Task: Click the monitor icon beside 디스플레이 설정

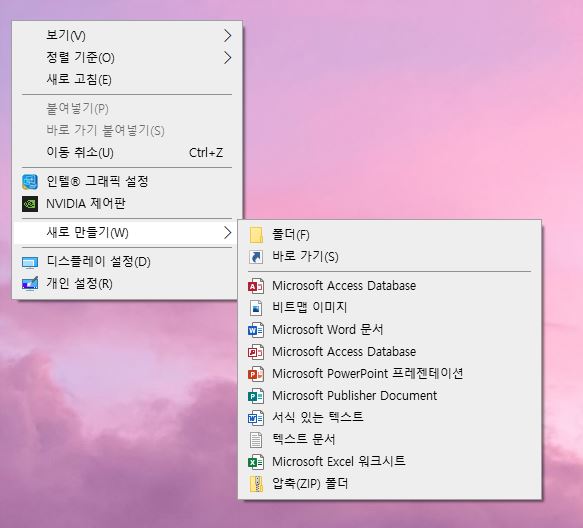Action: click(x=30, y=263)
